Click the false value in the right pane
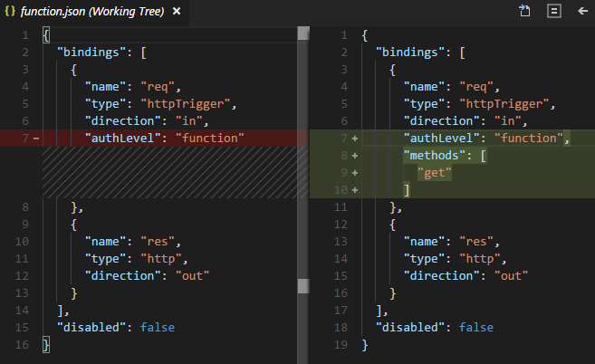This screenshot has width=595, height=364. coord(476,327)
